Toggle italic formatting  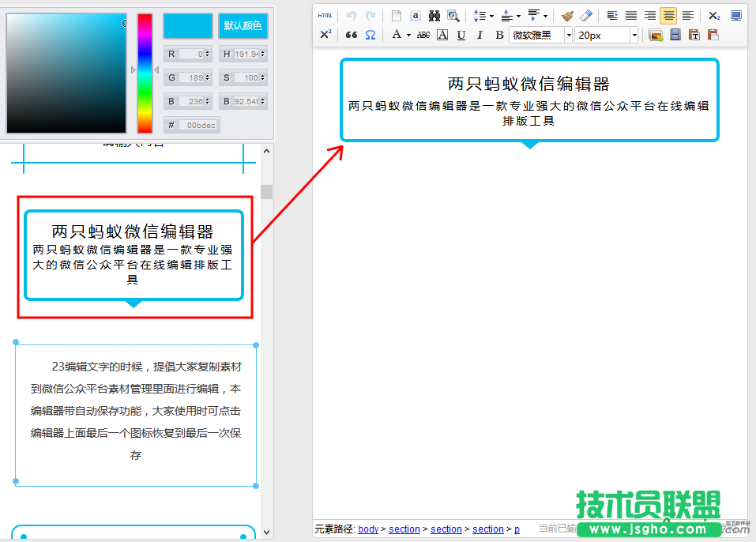coord(479,36)
